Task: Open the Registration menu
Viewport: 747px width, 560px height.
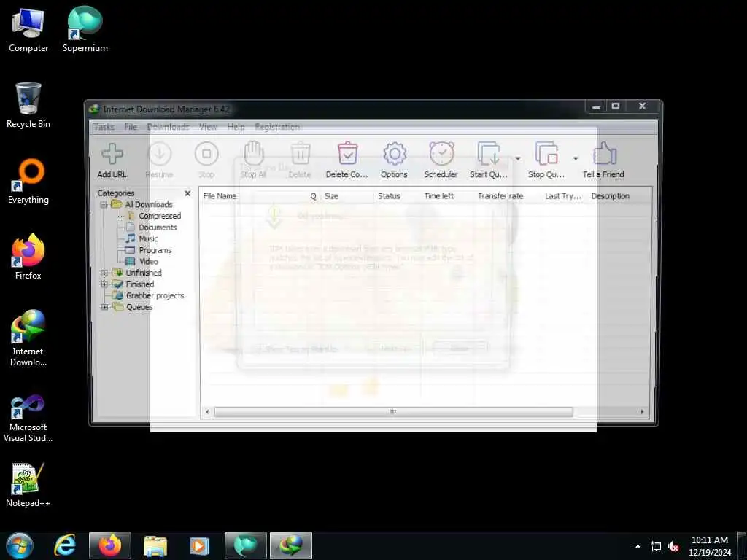Action: 277,127
